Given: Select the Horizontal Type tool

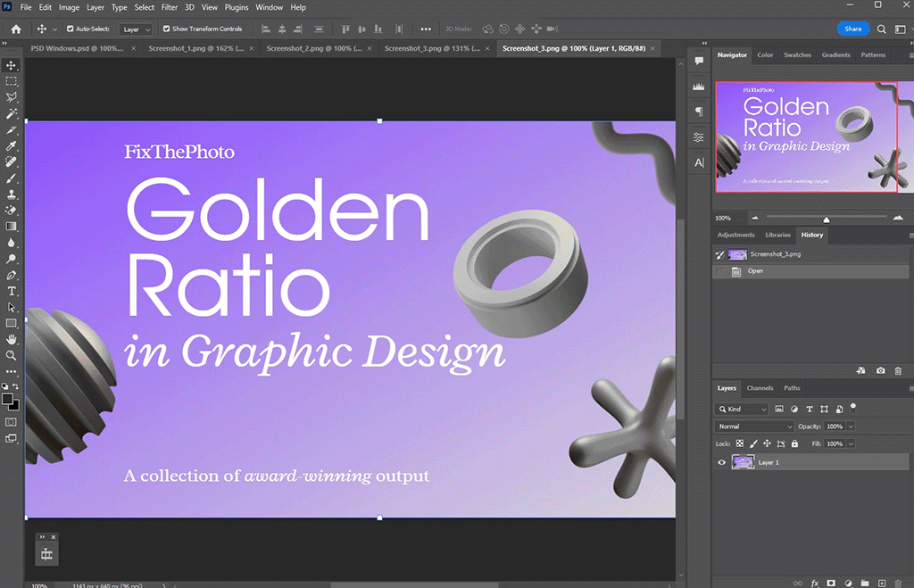Looking at the screenshot, I should point(12,291).
